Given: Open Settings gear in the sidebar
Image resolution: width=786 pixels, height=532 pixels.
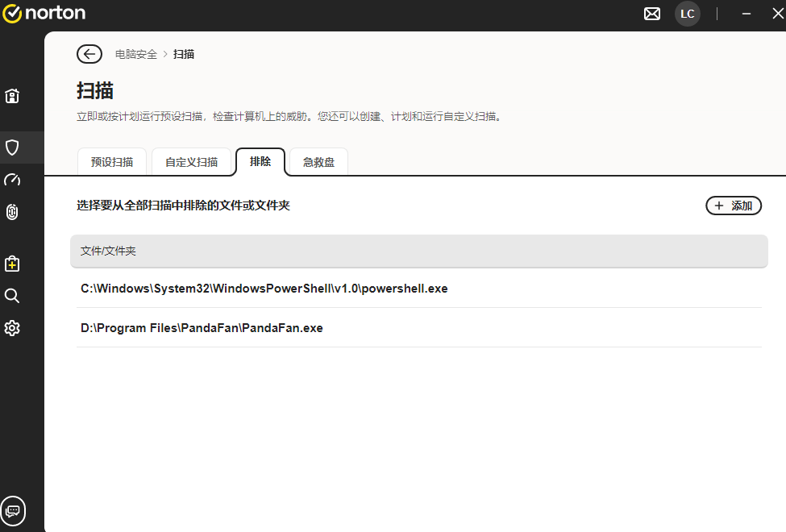Looking at the screenshot, I should coord(12,328).
